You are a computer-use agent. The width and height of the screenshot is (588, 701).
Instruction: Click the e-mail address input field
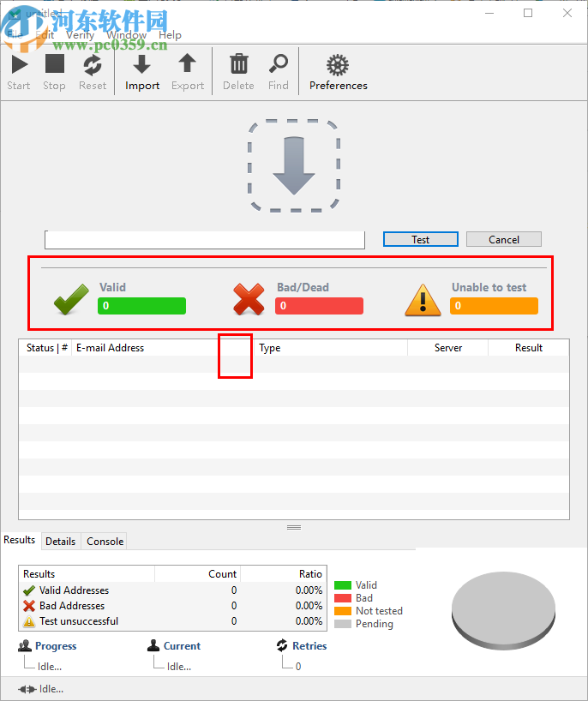point(205,240)
